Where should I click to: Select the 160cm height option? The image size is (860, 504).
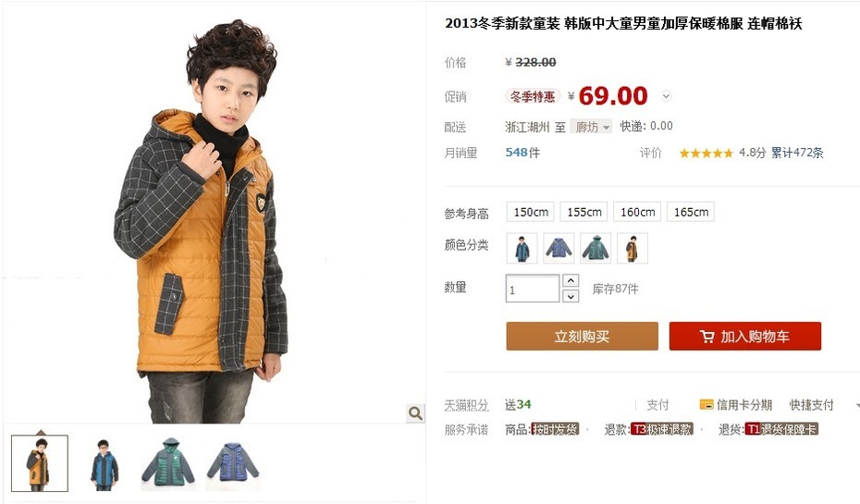[637, 212]
